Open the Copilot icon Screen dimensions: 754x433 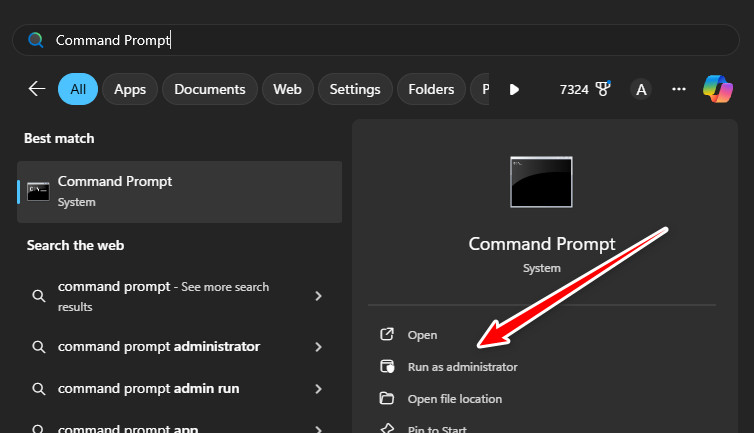point(718,88)
